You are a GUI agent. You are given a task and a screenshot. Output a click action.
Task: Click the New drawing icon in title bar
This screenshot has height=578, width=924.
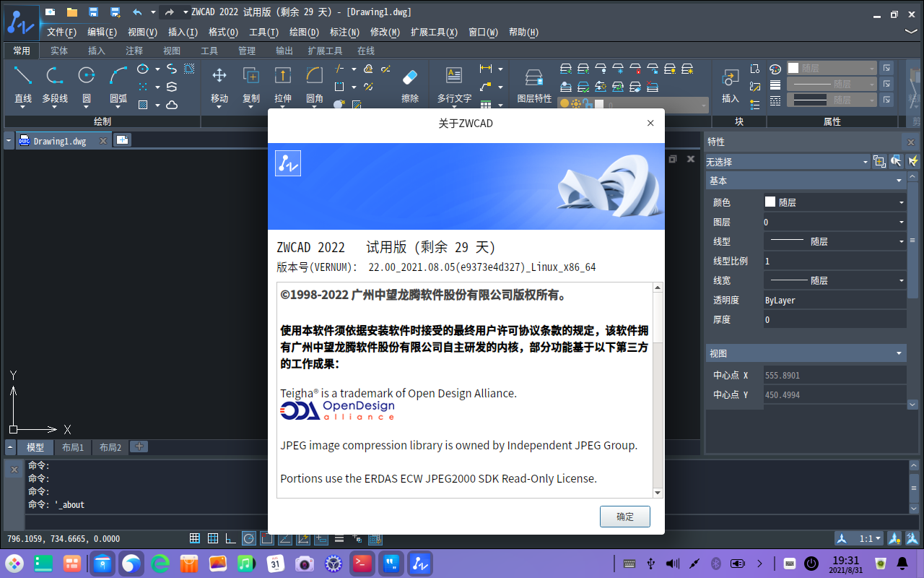[50, 12]
